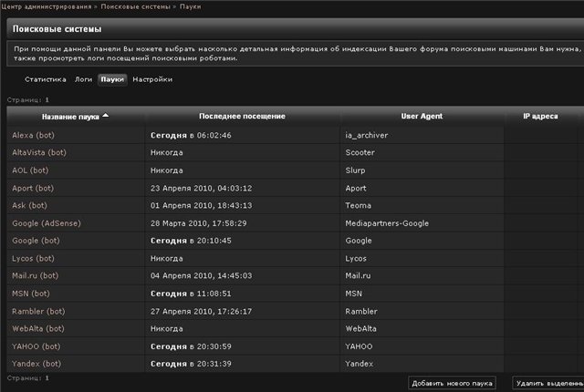Open the Mail.ru (bot) spider
Image resolution: width=584 pixels, height=392 pixels.
click(x=35, y=275)
